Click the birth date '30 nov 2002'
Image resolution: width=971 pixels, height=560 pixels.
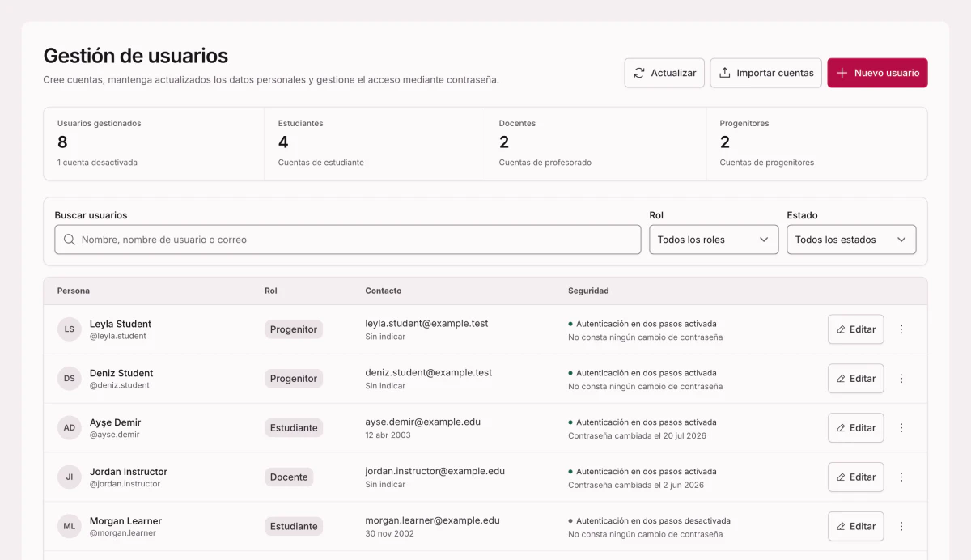(389, 534)
